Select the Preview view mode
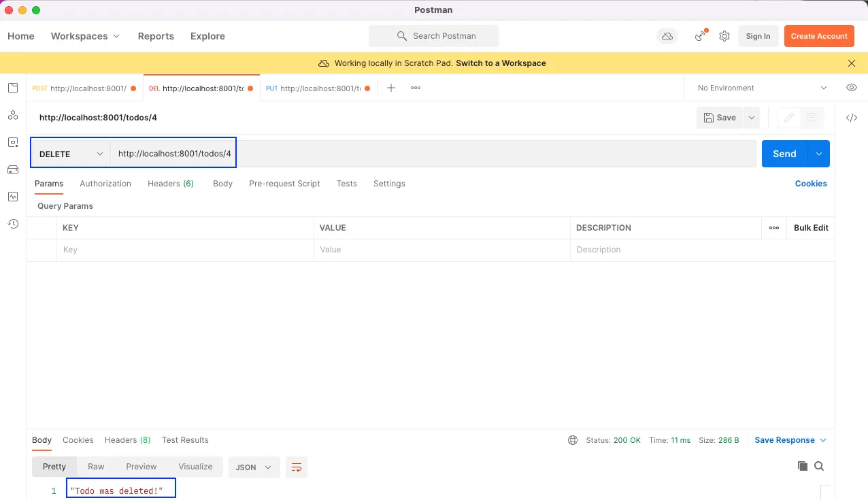Viewport: 868px width, 500px height. pyautogui.click(x=141, y=467)
